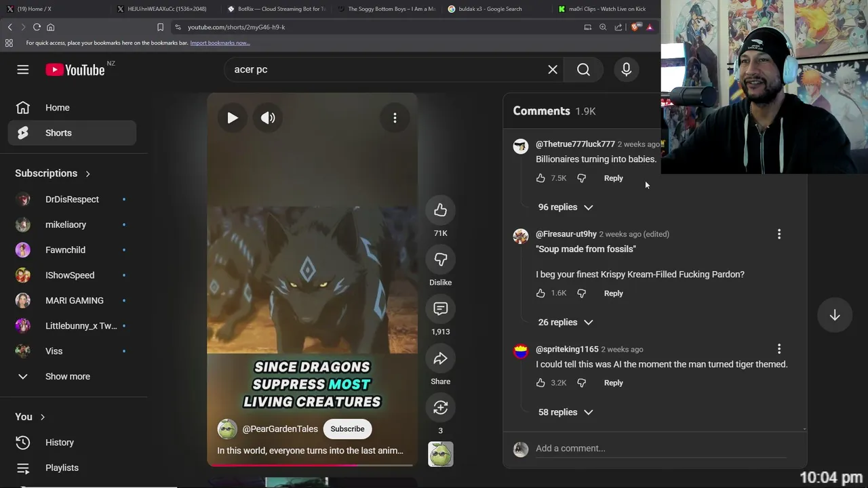The height and width of the screenshot is (488, 868).
Task: Open Viss subscription channel
Action: coord(72,351)
